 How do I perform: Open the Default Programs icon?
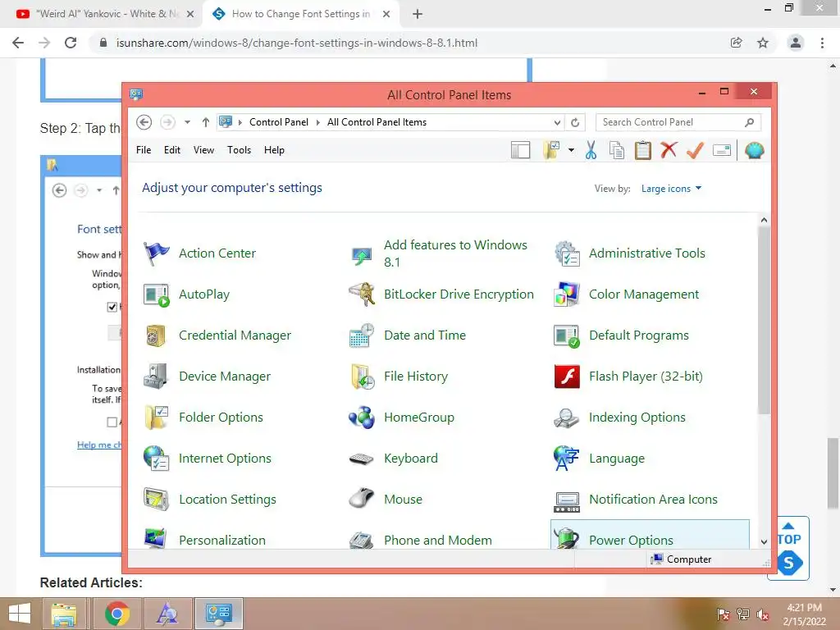[567, 336]
